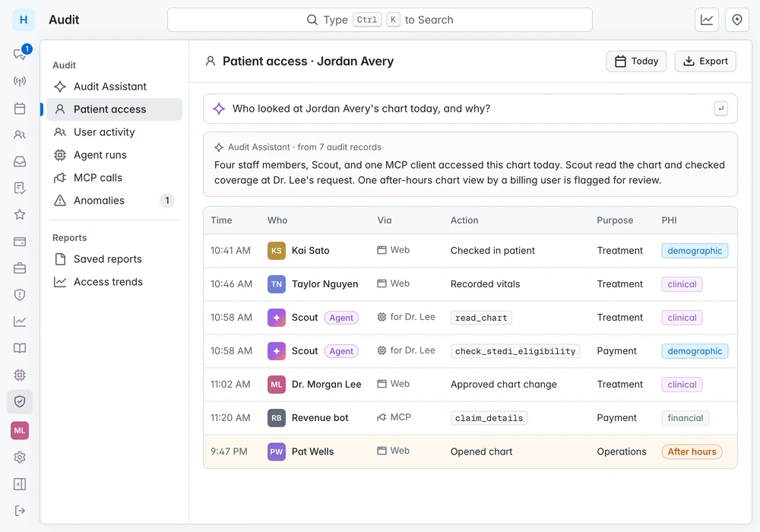The image size is (760, 532).
Task: Open the credit card billing sidebar icon
Action: tap(20, 241)
